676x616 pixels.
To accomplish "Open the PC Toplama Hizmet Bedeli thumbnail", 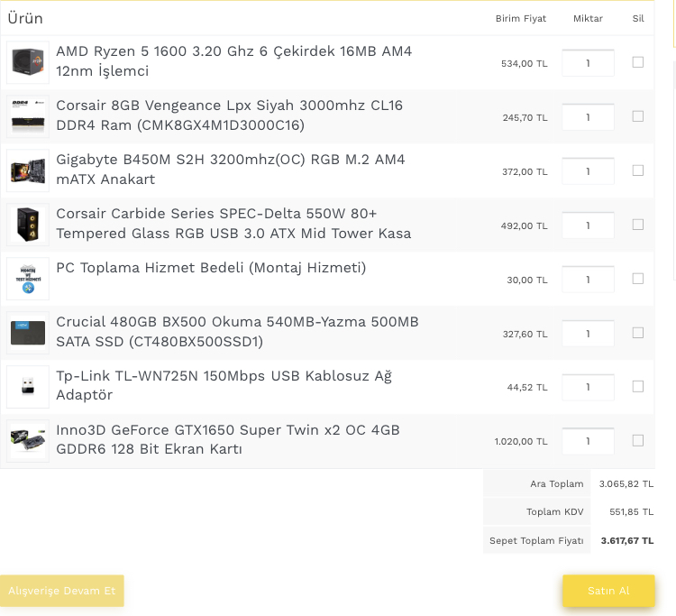I will 28,279.
